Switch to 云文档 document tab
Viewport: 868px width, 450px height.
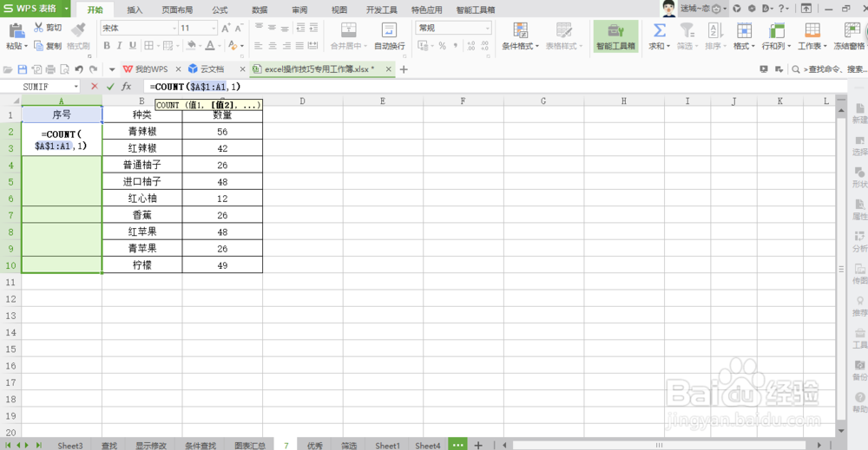point(207,69)
